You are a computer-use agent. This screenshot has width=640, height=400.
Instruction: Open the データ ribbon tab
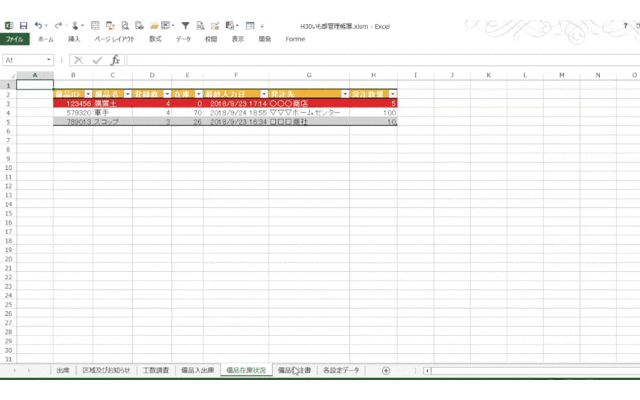[183, 39]
